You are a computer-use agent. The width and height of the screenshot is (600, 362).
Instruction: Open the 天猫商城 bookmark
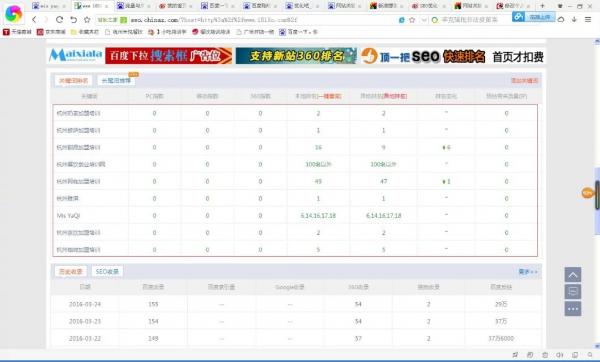pos(17,32)
